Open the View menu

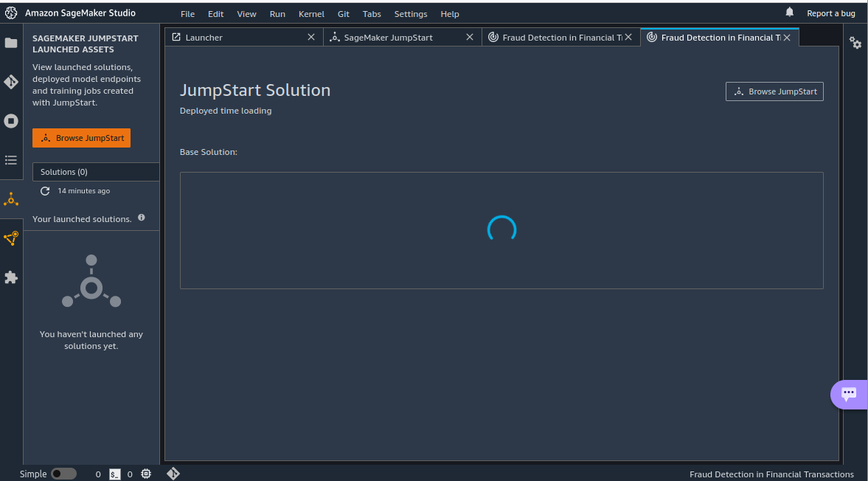(x=247, y=14)
